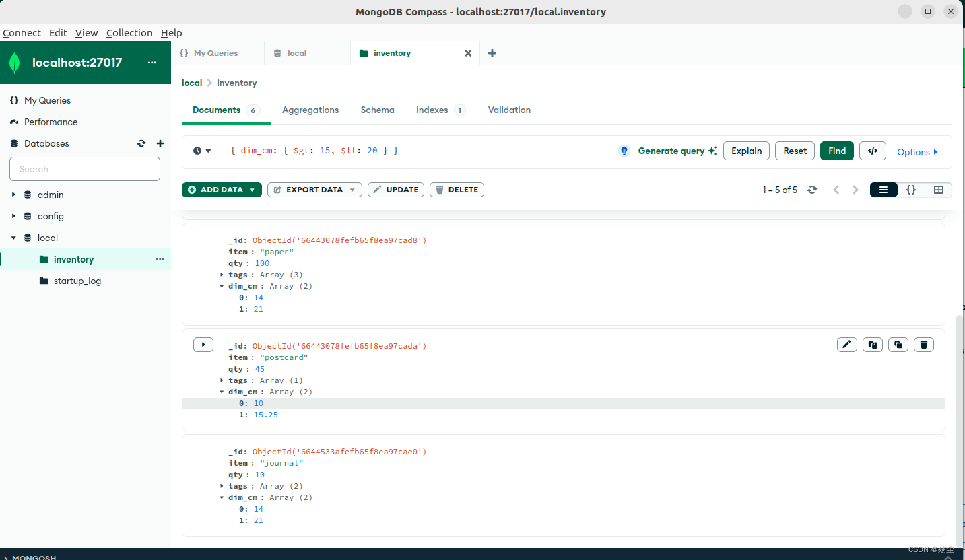Switch to JSON document view
This screenshot has width=965, height=560.
911,190
